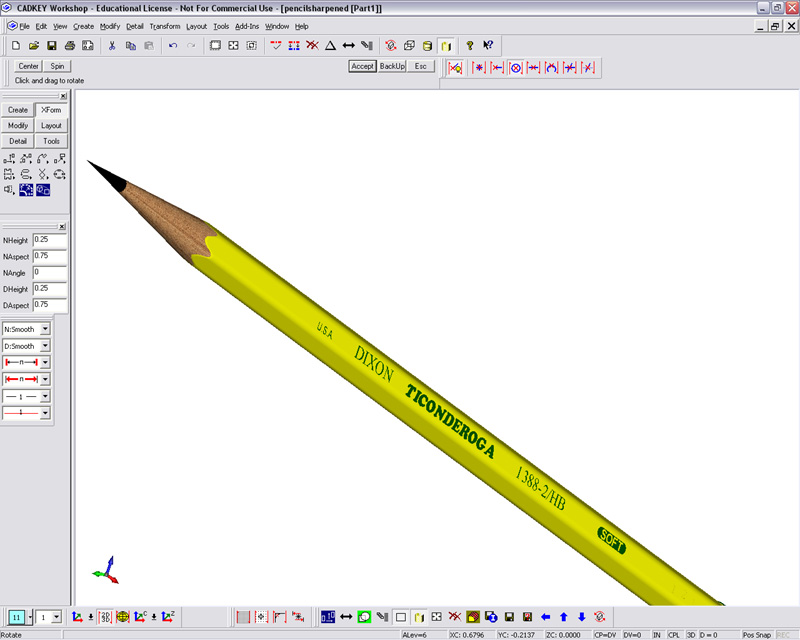800x640 pixels.
Task: Click the blue left arrow pan icon
Action: click(546, 617)
